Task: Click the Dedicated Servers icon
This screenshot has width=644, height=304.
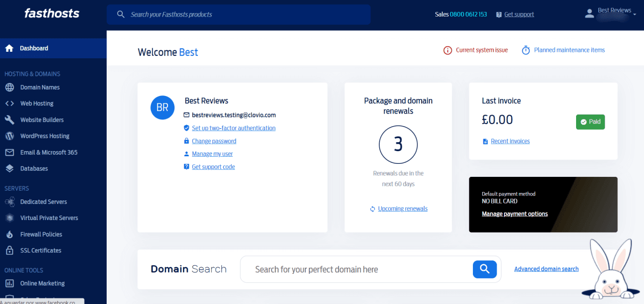Action: (x=9, y=201)
